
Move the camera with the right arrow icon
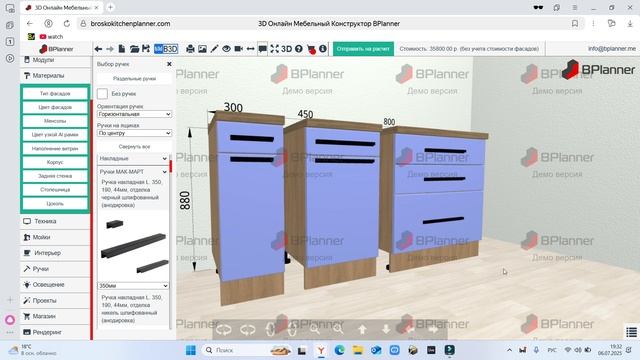[434, 329]
